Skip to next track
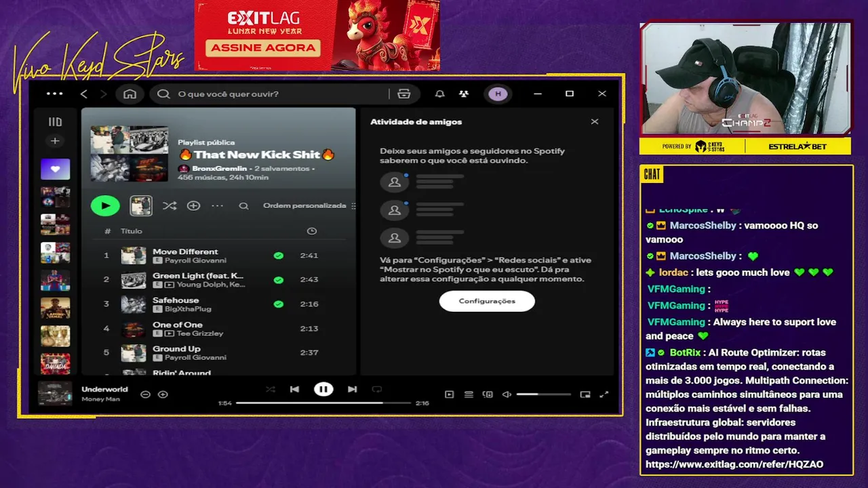The height and width of the screenshot is (488, 868). click(x=352, y=389)
